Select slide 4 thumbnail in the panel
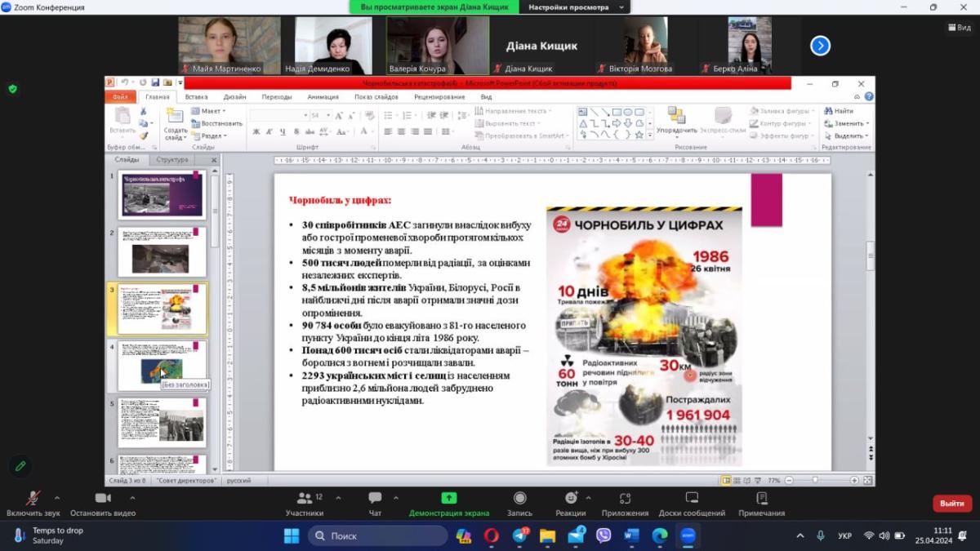Image resolution: width=980 pixels, height=551 pixels. coord(162,366)
